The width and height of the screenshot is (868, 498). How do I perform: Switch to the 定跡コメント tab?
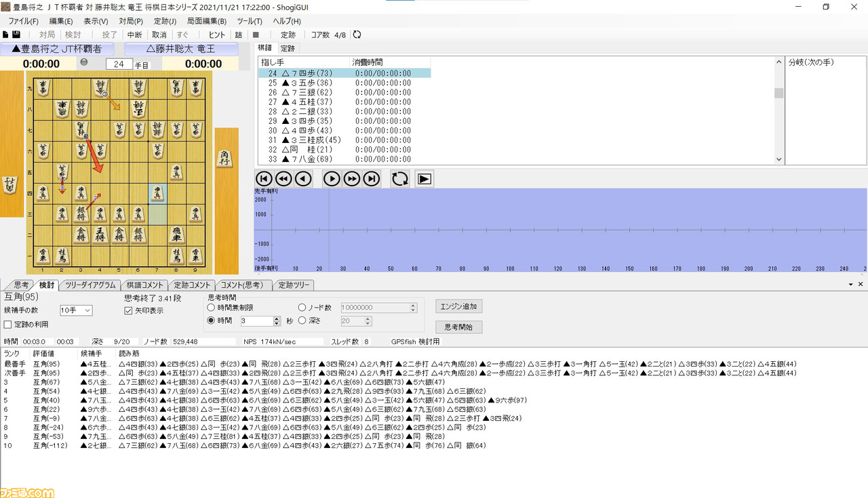(191, 285)
